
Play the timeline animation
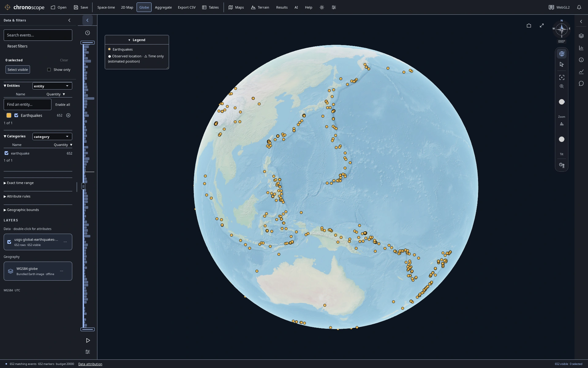88,340
